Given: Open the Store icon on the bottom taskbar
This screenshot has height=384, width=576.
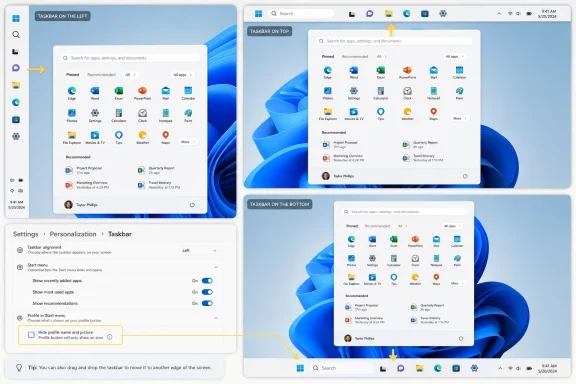Looking at the screenshot, I should (x=456, y=368).
